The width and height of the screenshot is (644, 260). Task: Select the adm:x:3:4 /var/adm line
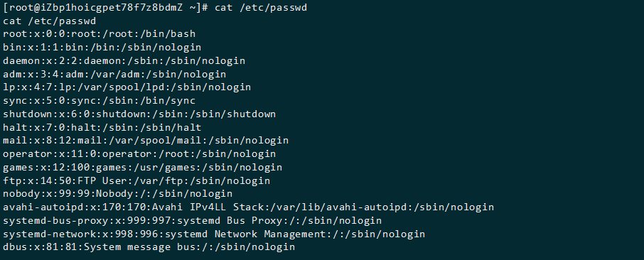click(114, 75)
